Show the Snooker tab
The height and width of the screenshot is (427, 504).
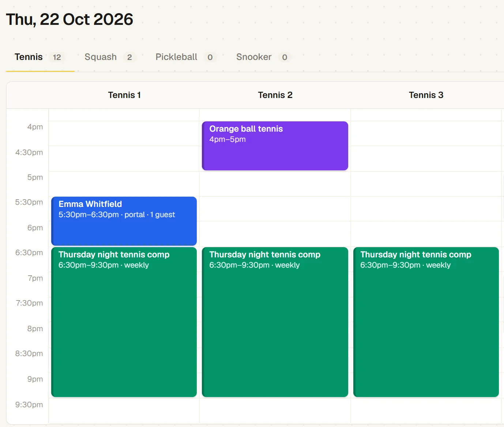click(x=263, y=57)
